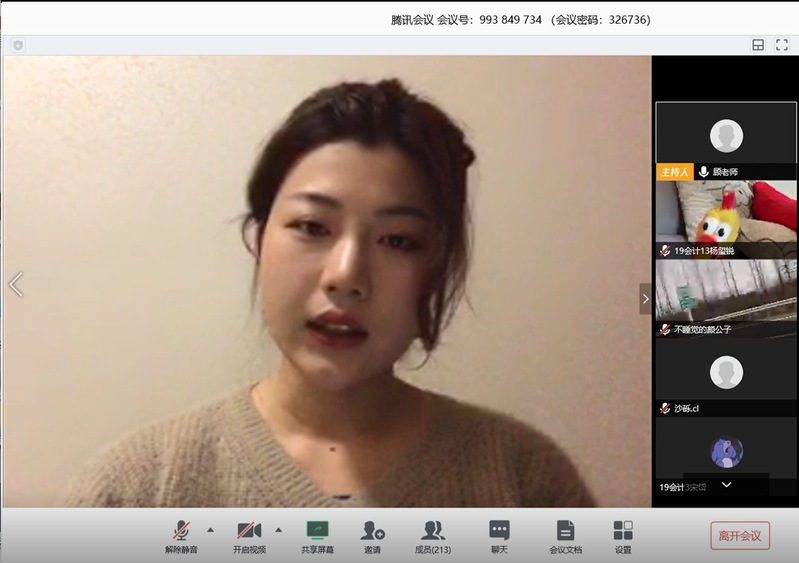Open audio options arrow beside 解除静音
Screen dimensions: 799x563
point(210,529)
